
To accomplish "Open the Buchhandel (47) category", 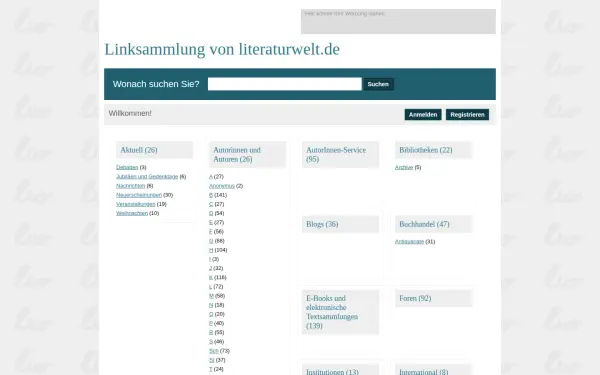I will click(424, 224).
